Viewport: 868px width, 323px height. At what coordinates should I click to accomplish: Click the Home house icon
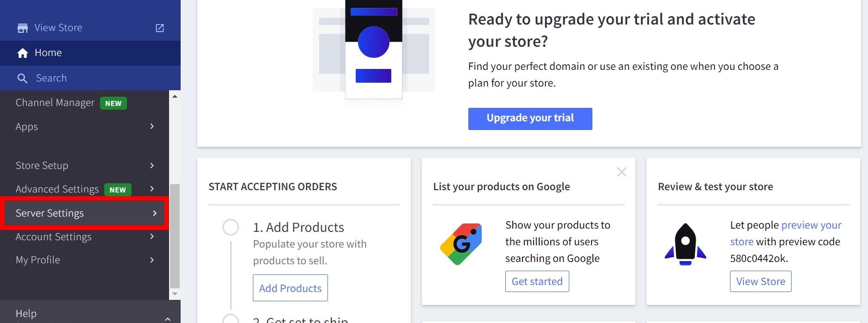click(x=23, y=53)
